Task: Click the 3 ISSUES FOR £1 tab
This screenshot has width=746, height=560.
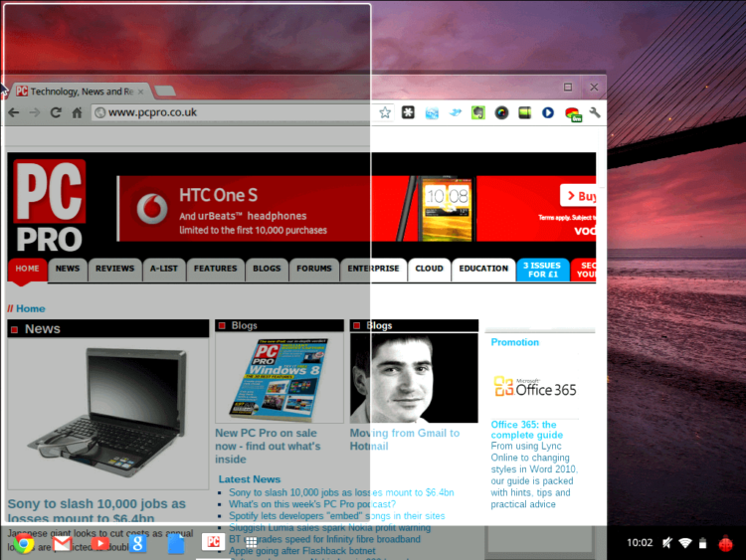Action: (x=542, y=270)
